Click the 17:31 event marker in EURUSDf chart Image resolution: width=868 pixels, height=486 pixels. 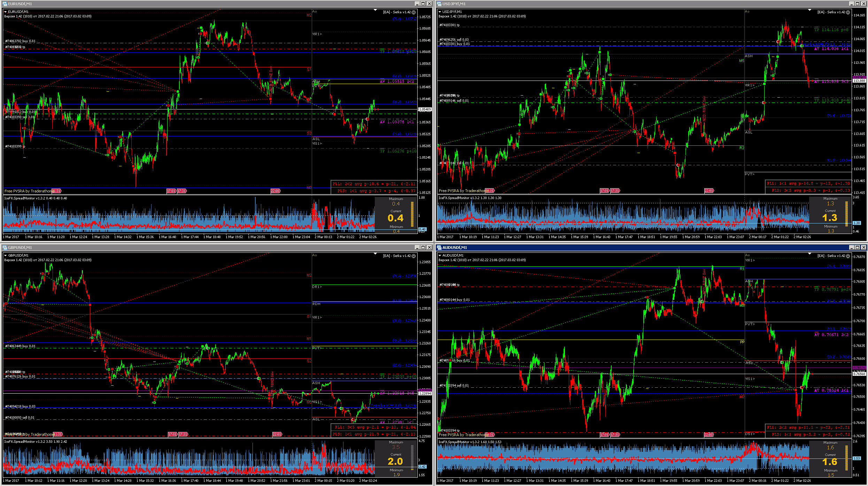click(182, 191)
